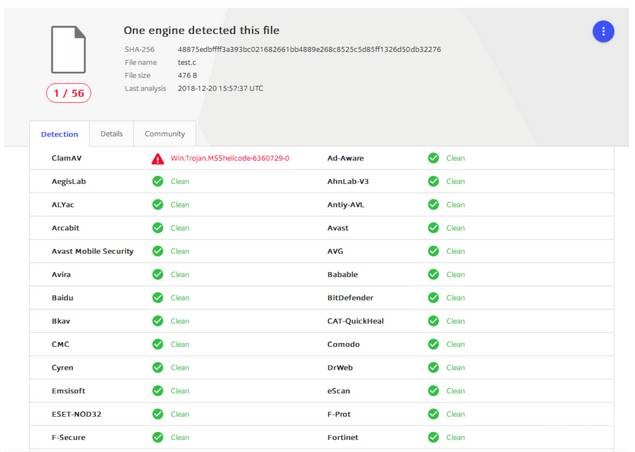Click the 1 / 56 detection score badge
The width and height of the screenshot is (635, 452).
68,93
